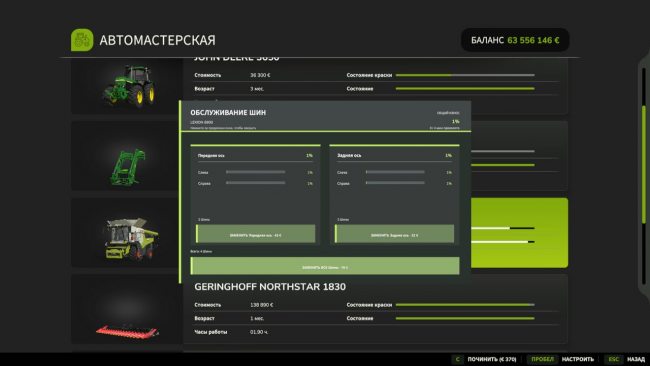The width and height of the screenshot is (650, 366).
Task: Select the red Geringhoff header thumbnail
Action: [127, 309]
